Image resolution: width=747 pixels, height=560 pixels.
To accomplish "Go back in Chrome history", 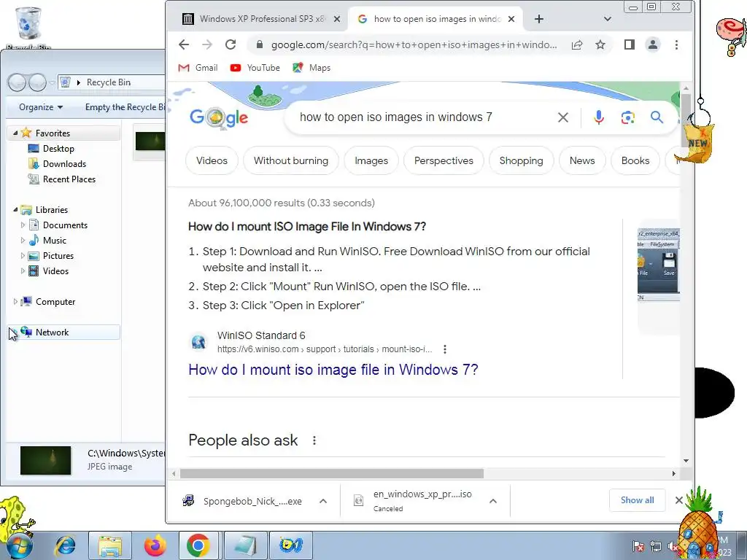I will click(x=184, y=44).
